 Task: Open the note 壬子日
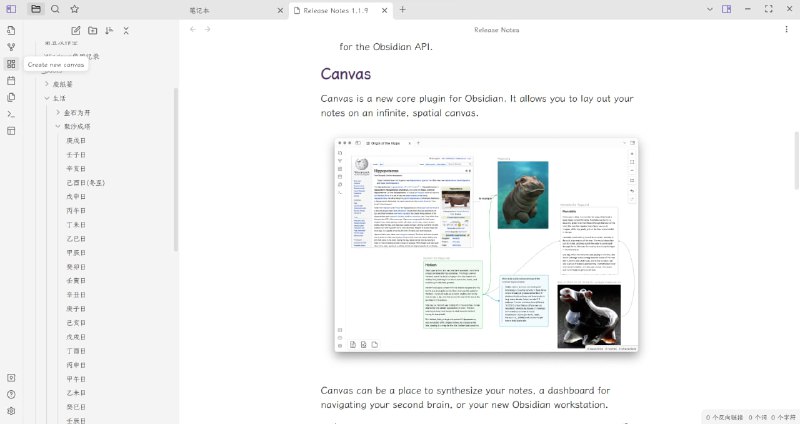point(76,155)
